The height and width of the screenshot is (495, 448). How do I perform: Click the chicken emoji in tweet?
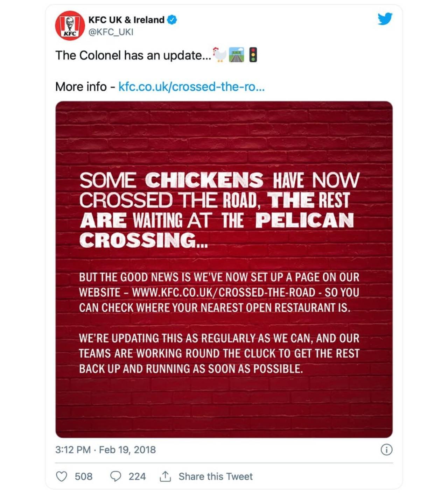coord(219,55)
